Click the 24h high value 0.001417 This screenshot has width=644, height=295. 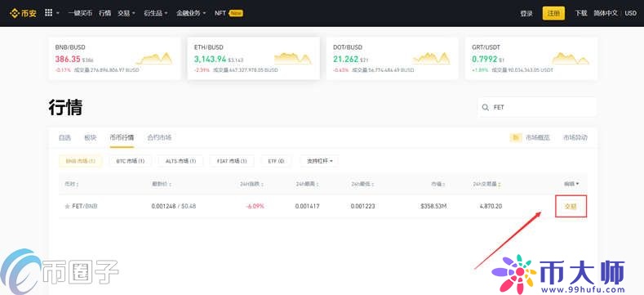click(x=307, y=206)
